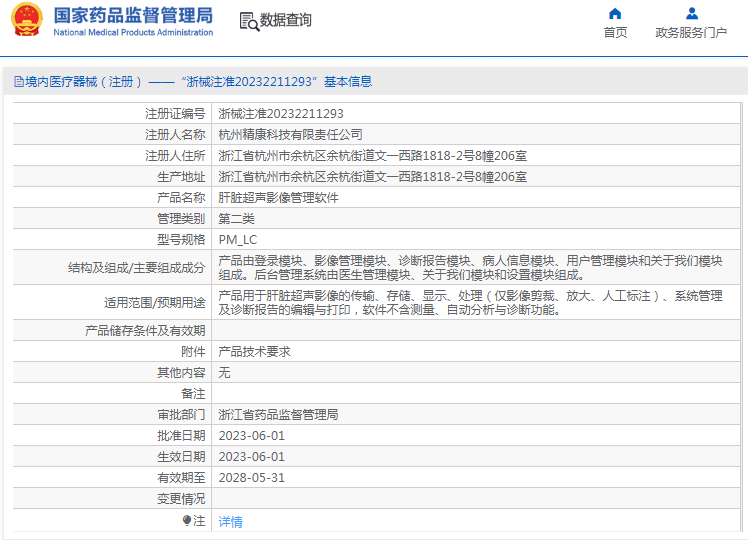Viewport: 748px width, 540px height.
Task: Click the 备注 label
Action: click(193, 394)
